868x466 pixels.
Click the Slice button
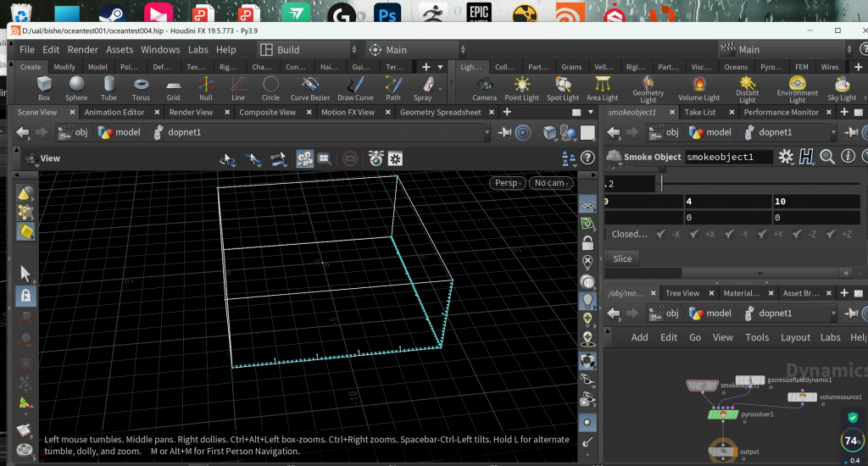(622, 258)
